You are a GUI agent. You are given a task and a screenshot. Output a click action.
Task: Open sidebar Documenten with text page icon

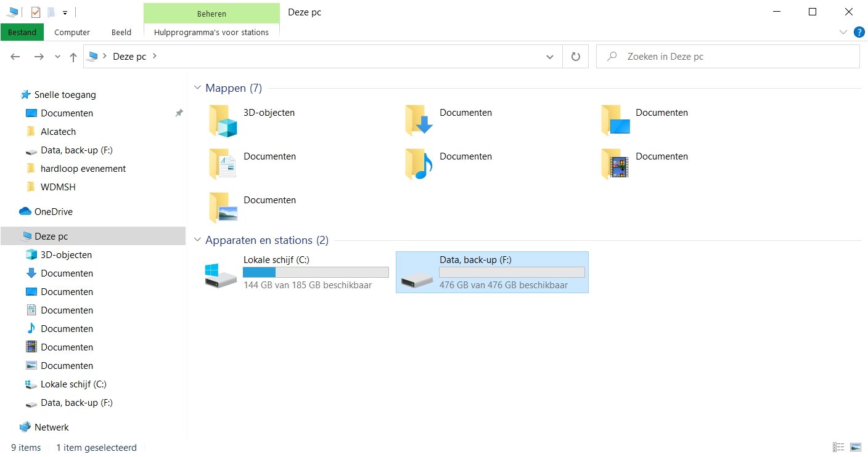tap(67, 310)
